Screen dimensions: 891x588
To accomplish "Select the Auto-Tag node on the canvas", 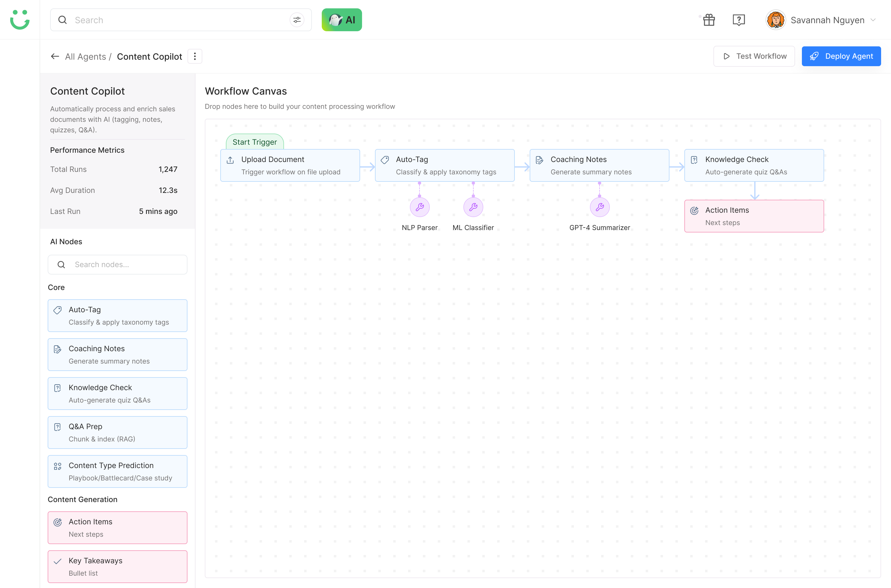I will click(x=445, y=165).
